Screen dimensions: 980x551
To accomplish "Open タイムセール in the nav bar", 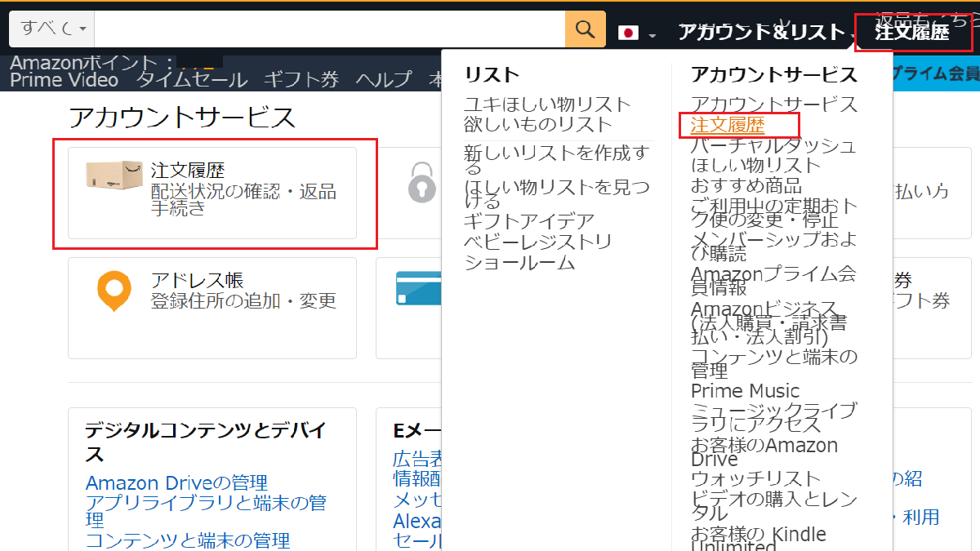I will coord(191,79).
